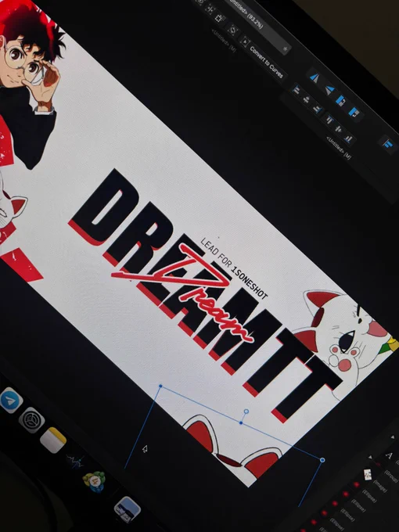Image resolution: width=399 pixels, height=532 pixels.
Task: Click the (Image) layer thumbnail
Action: (x=367, y=474)
